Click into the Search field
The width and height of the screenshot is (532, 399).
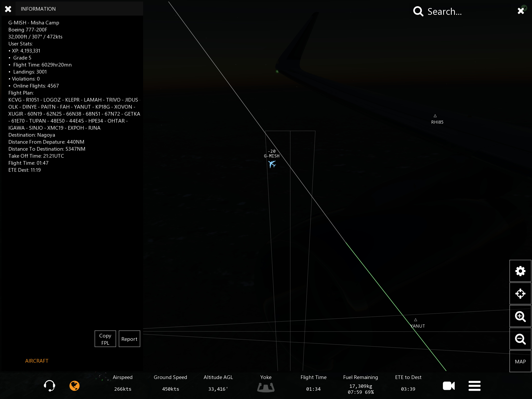coord(444,12)
